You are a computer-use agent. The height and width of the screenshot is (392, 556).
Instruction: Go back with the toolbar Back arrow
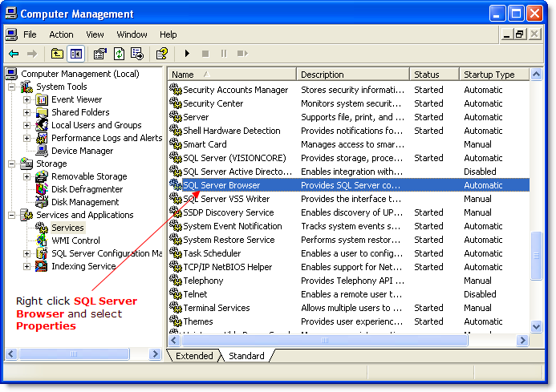[14, 54]
